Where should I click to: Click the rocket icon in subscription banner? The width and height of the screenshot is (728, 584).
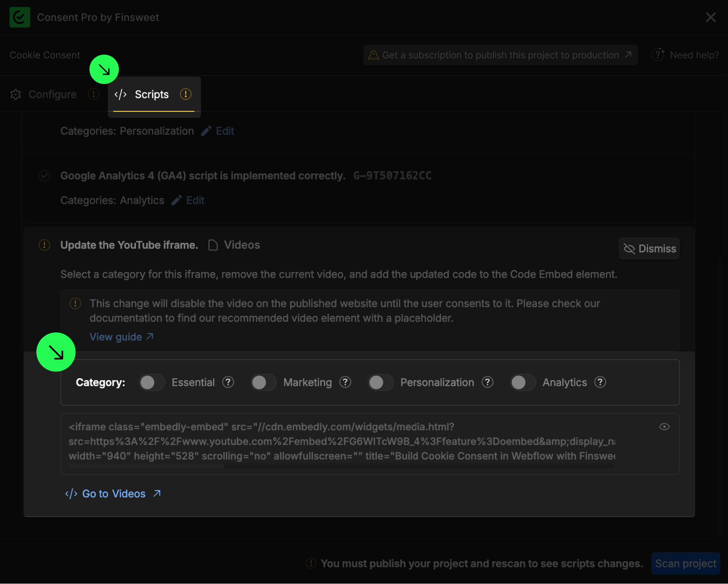pos(373,55)
